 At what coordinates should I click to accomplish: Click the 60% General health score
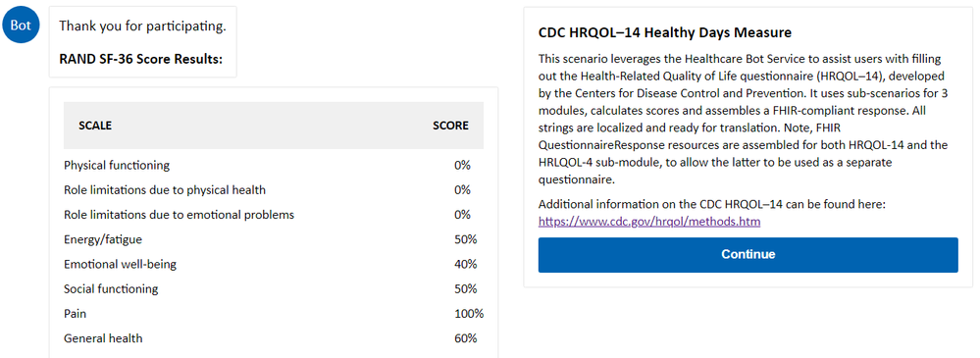[466, 338]
